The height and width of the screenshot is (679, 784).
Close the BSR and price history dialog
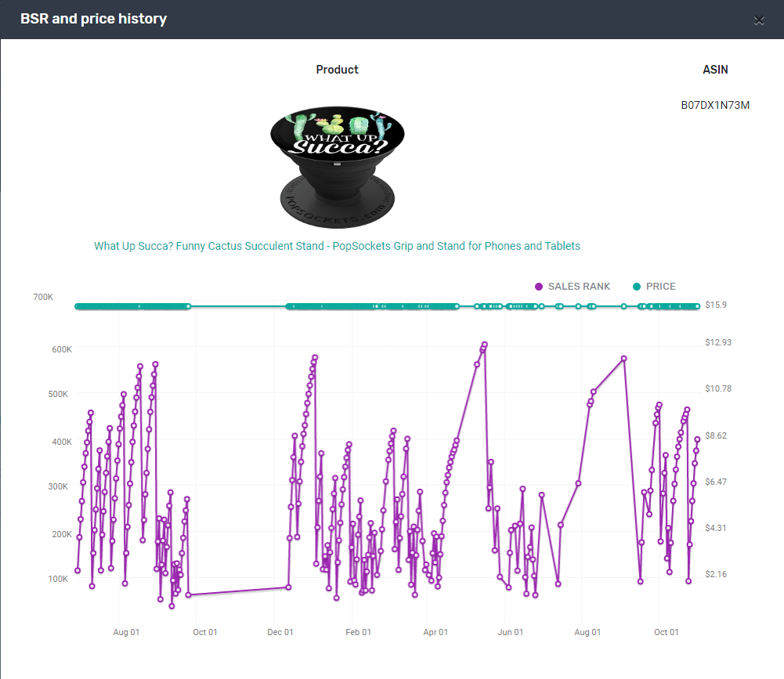tap(759, 20)
